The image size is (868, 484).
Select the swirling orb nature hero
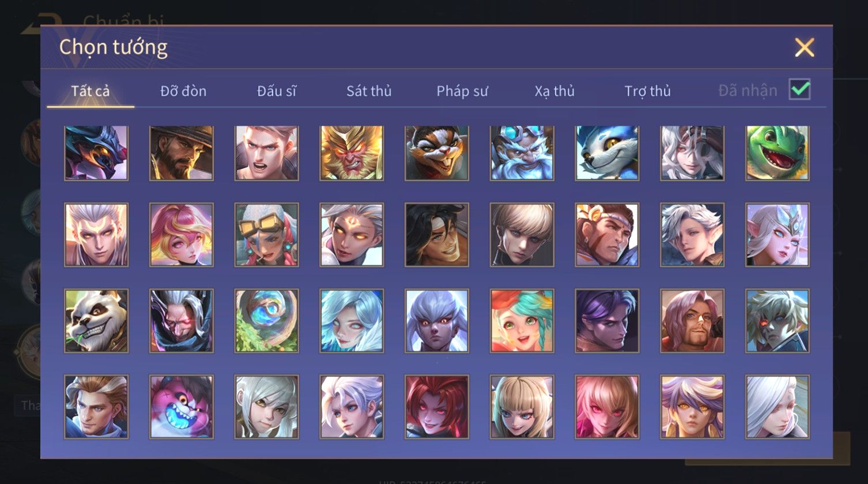pos(266,321)
